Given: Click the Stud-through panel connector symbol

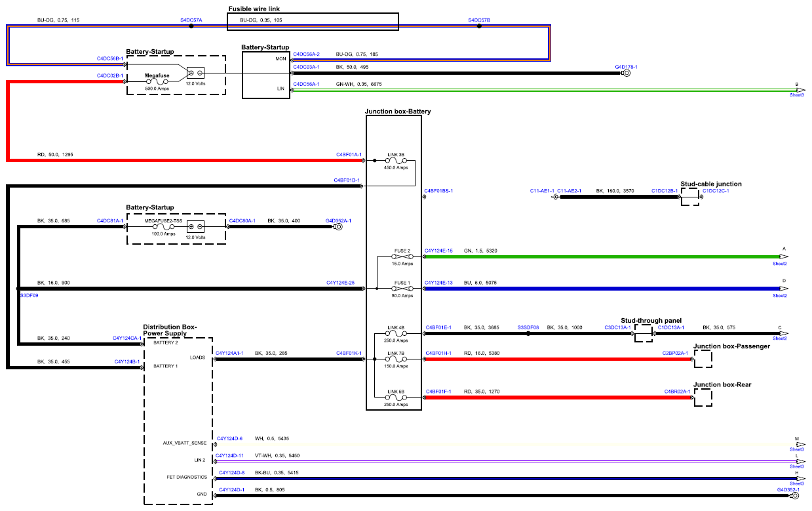Looking at the screenshot, I should click(644, 334).
